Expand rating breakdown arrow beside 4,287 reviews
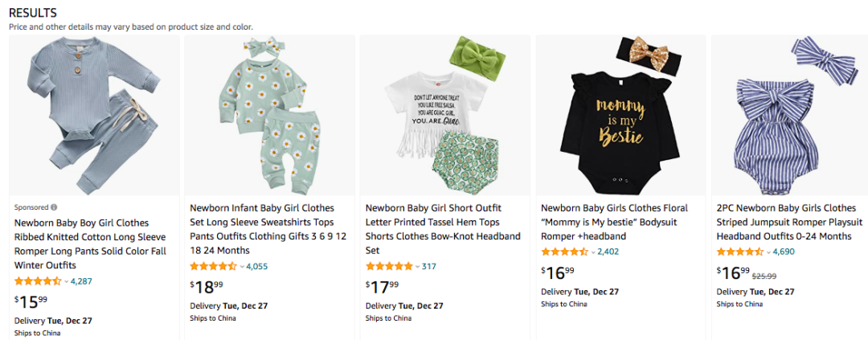This screenshot has height=340, width=868. point(67,281)
